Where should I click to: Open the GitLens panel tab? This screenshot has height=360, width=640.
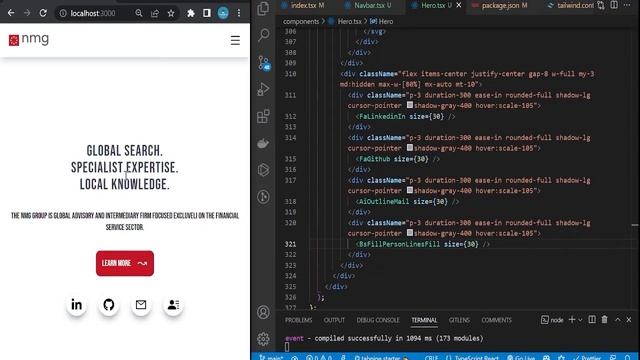pos(459,320)
